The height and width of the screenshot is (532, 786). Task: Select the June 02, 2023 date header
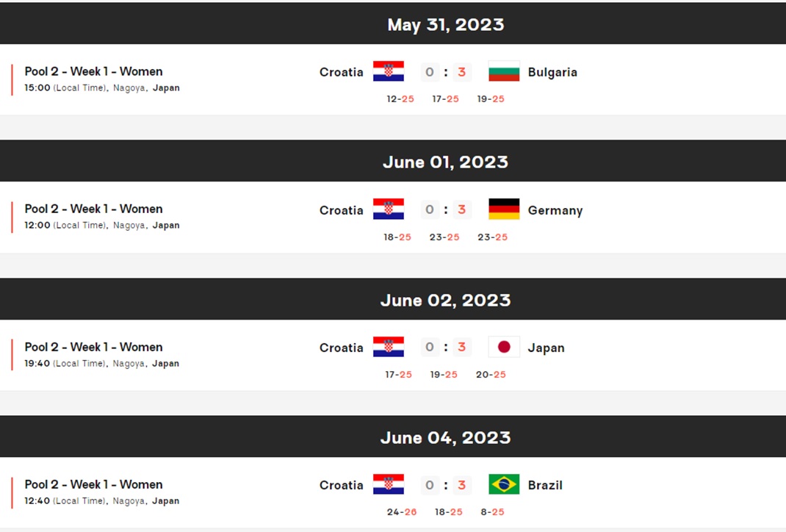(x=445, y=300)
